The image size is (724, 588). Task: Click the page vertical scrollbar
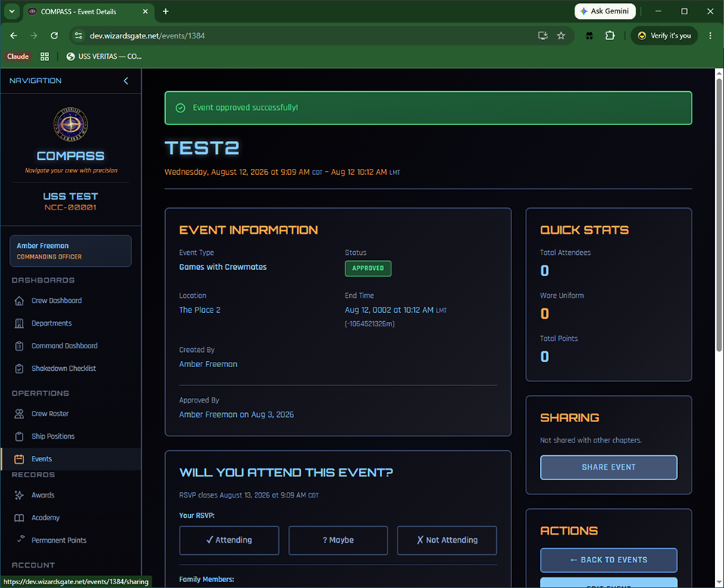pyautogui.click(x=719, y=215)
